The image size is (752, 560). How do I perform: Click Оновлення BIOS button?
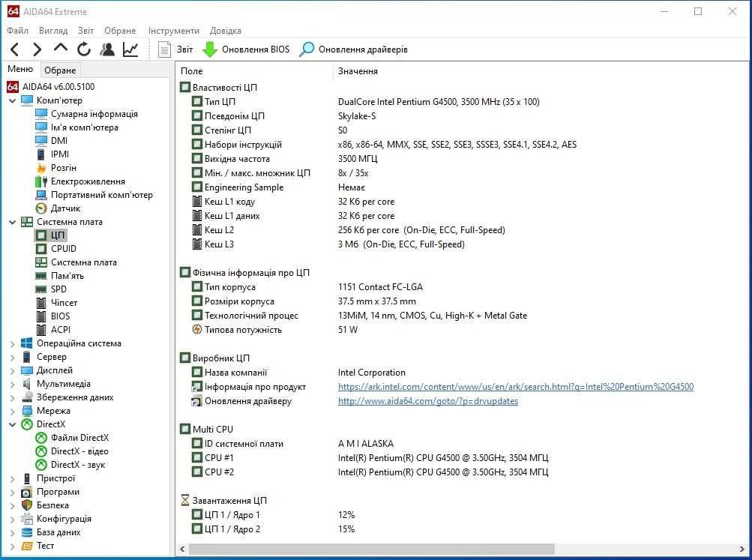coord(246,49)
